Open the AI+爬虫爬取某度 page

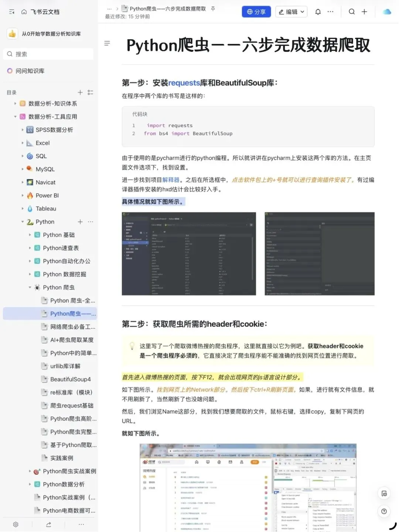point(72,340)
